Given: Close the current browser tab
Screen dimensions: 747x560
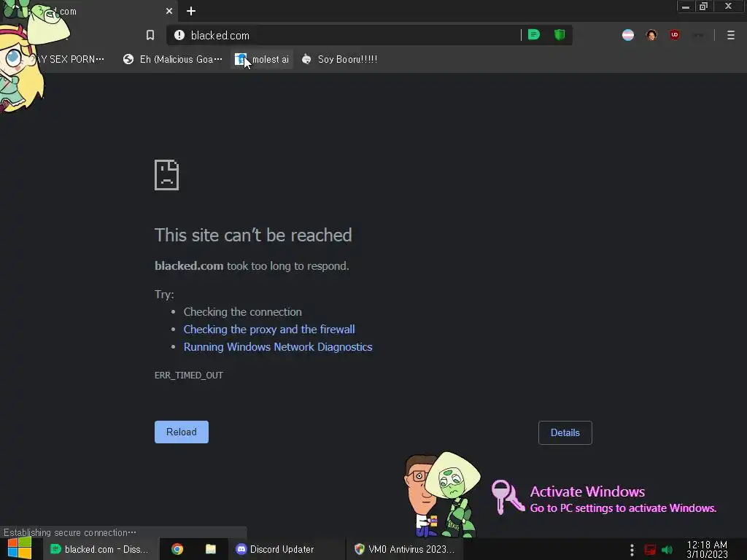Looking at the screenshot, I should [x=169, y=11].
